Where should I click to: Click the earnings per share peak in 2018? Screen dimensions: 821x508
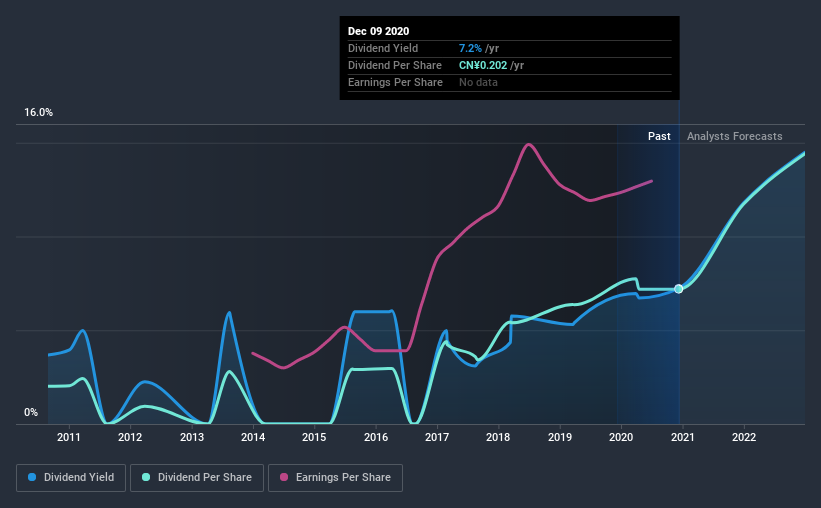point(528,144)
